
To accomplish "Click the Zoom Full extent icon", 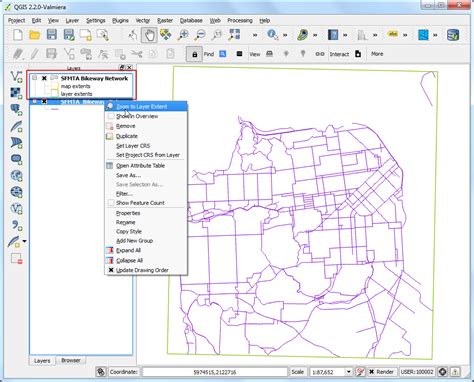I will coord(235,35).
